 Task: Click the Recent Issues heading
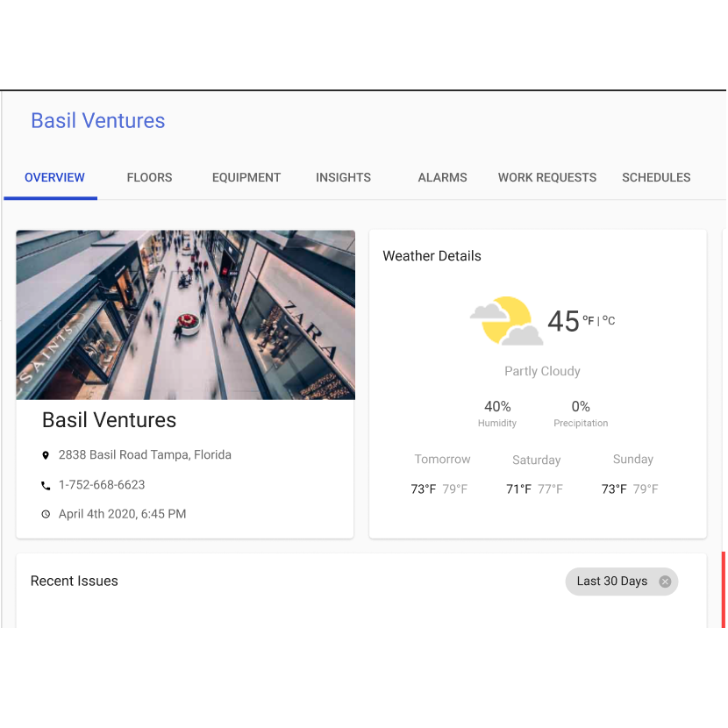pyautogui.click(x=75, y=581)
